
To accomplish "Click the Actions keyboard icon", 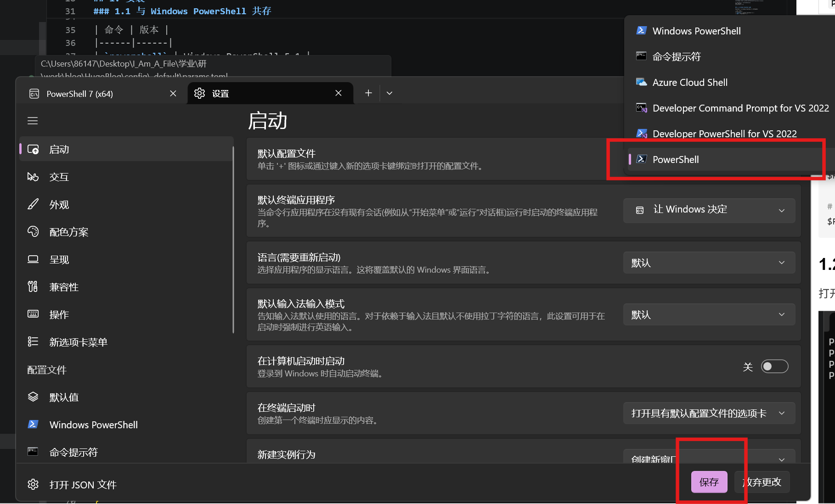I will [33, 314].
